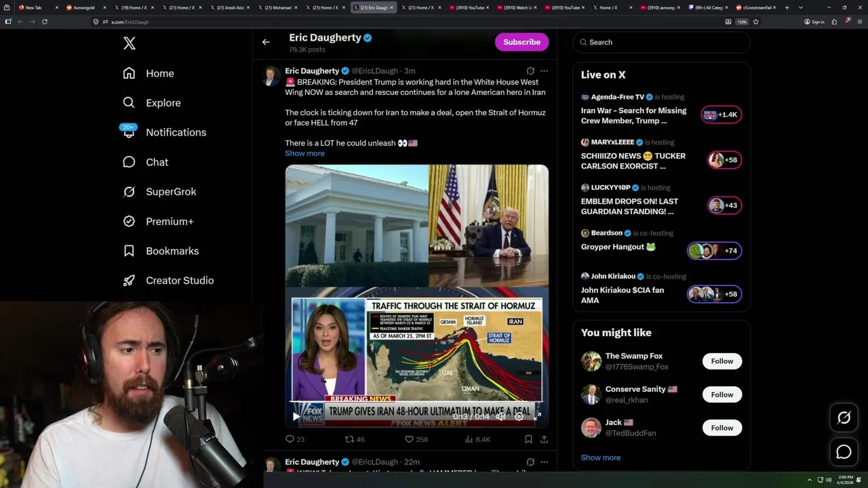Switch to the r/LivestreamFail browser tab
The image size is (868, 488).
pos(755,7)
